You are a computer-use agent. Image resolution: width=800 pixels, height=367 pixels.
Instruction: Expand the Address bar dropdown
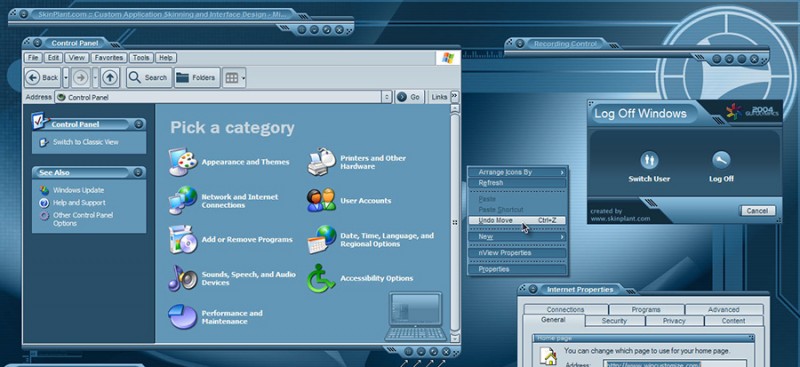point(387,97)
